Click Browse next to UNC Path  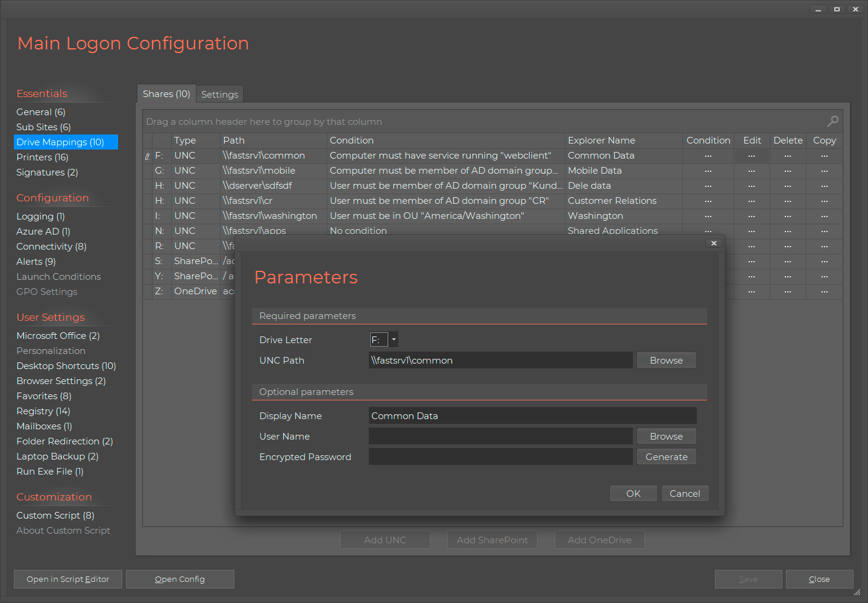click(x=666, y=360)
